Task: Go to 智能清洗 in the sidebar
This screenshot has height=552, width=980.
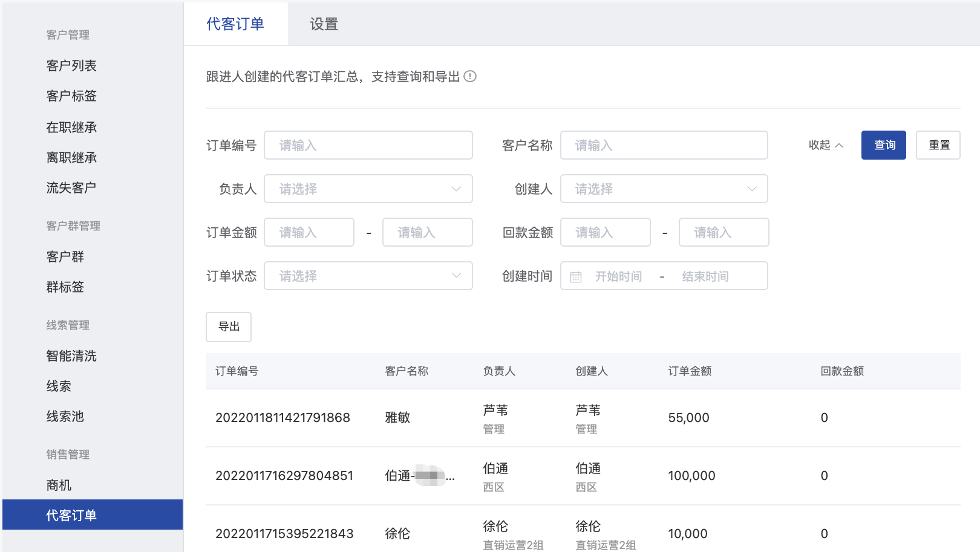Action: coord(71,356)
